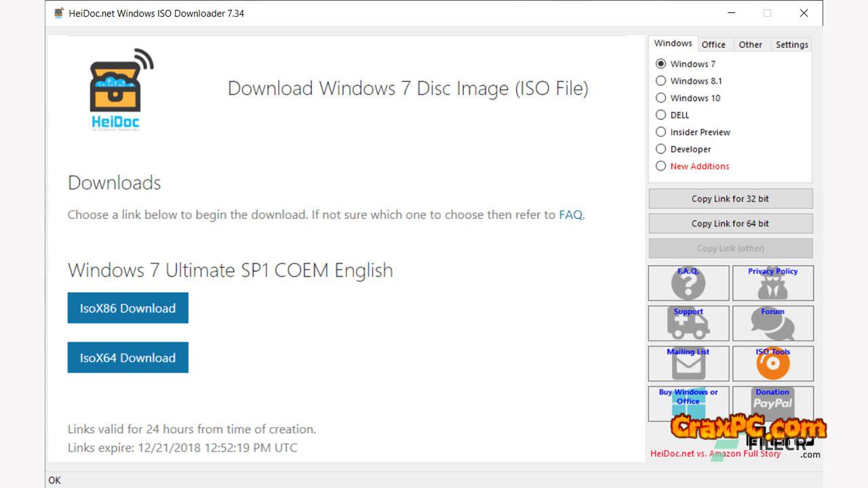Switch to the Office tab
The width and height of the screenshot is (868, 488).
click(713, 45)
